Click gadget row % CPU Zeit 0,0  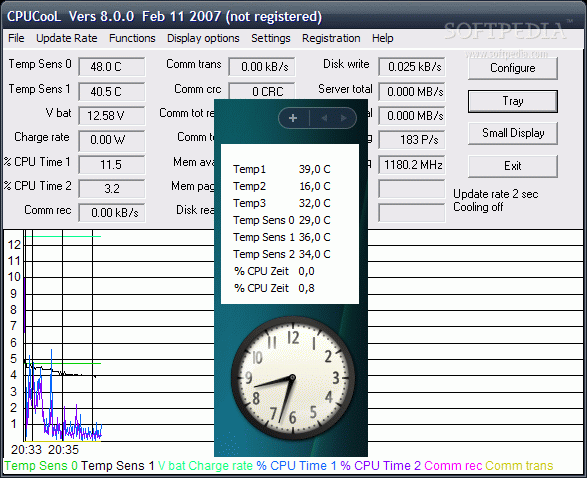click(x=274, y=271)
